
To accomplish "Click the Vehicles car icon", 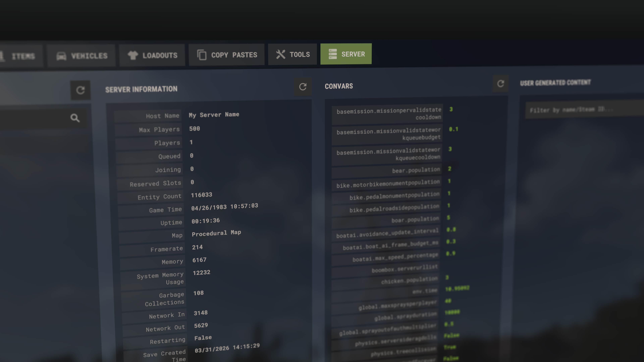I will point(61,56).
